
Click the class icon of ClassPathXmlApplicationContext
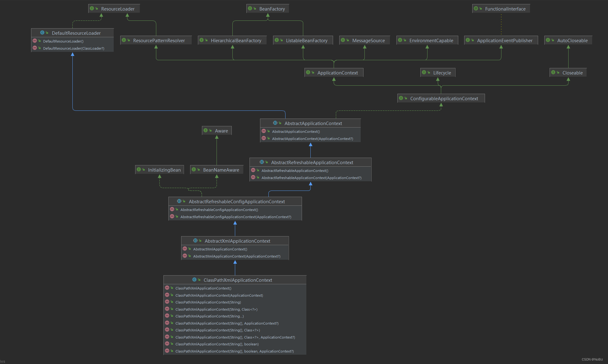(x=194, y=280)
